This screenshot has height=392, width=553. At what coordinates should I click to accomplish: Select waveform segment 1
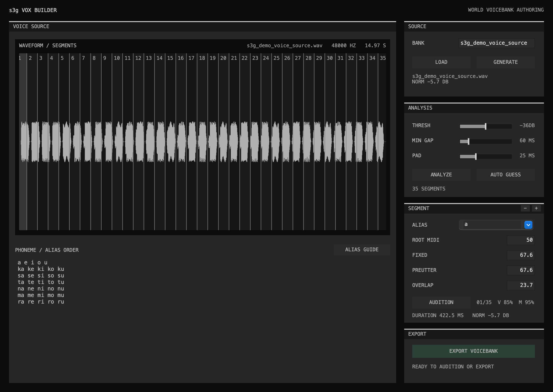pos(23,142)
